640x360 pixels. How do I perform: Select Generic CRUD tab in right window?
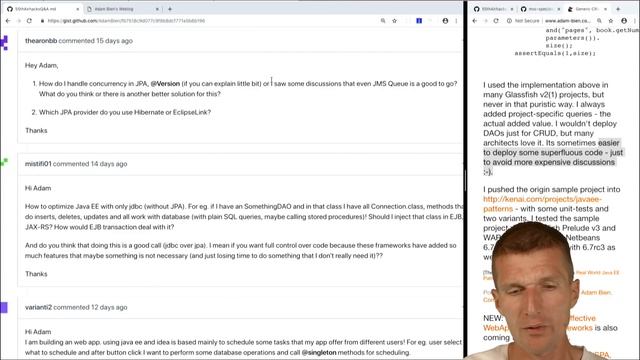point(586,9)
